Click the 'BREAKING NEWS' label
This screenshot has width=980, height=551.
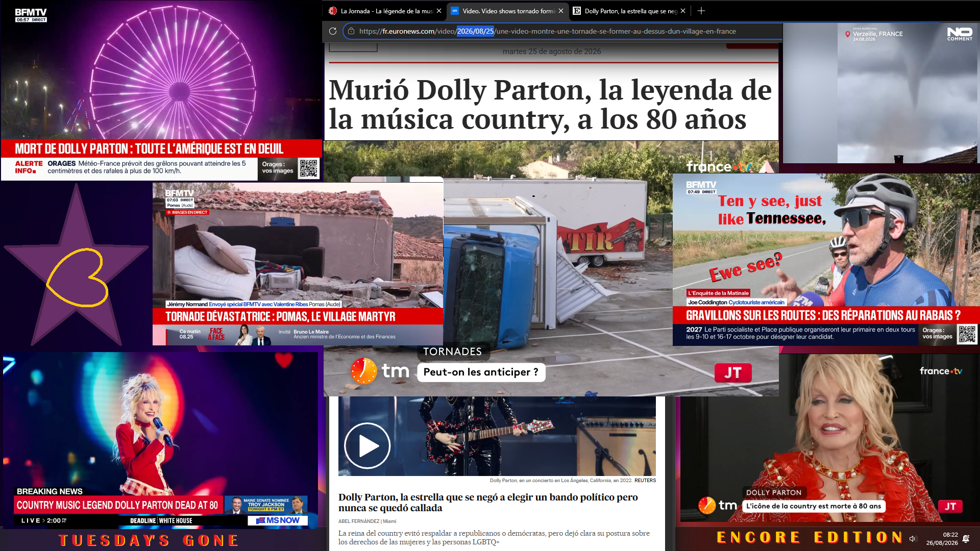tap(50, 491)
